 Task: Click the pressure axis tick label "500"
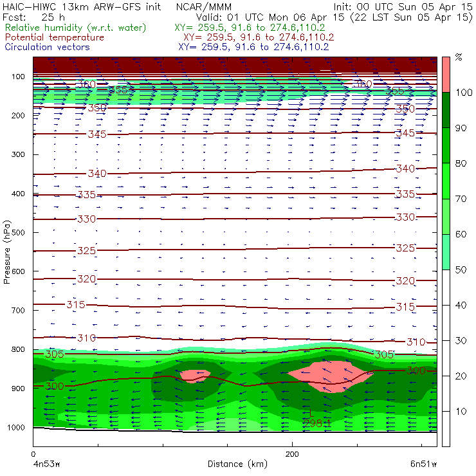[x=18, y=232]
